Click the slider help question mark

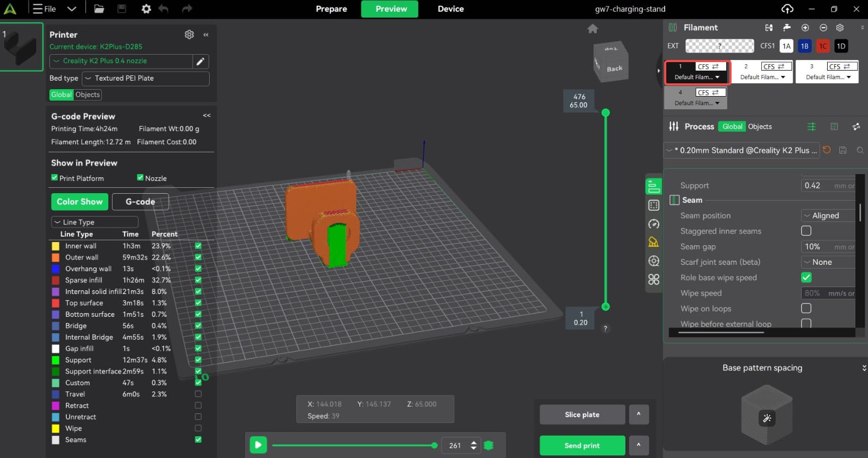tap(605, 329)
